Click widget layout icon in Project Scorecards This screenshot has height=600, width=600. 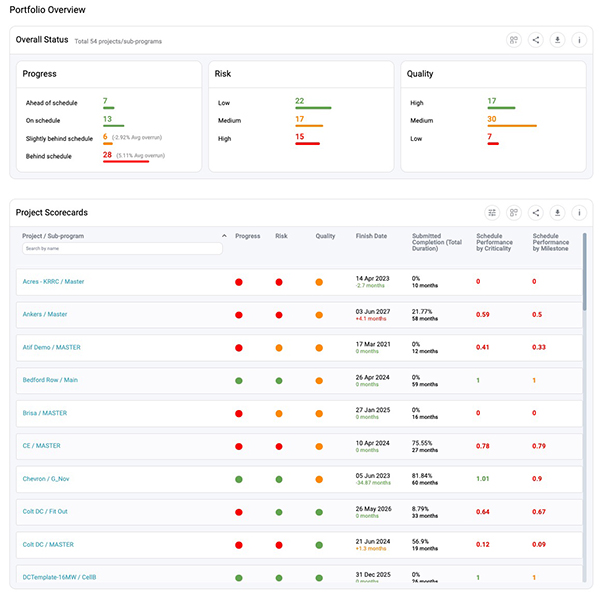click(514, 212)
